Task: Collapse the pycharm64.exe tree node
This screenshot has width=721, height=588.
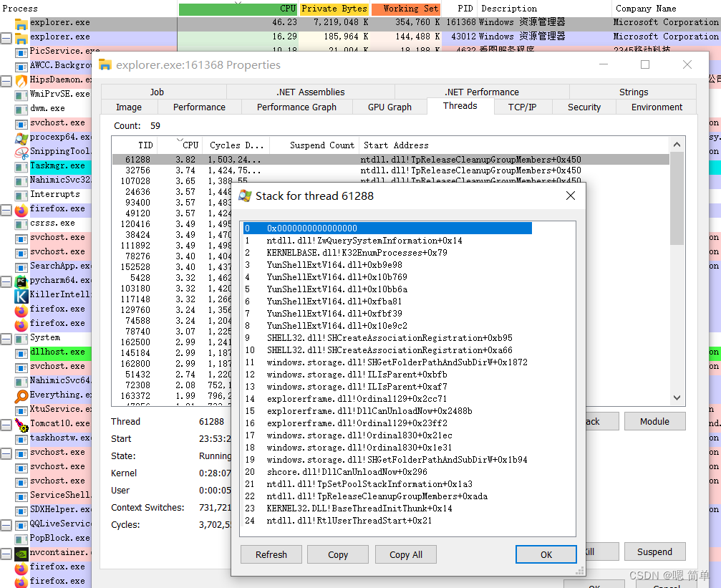Action: click(x=6, y=281)
